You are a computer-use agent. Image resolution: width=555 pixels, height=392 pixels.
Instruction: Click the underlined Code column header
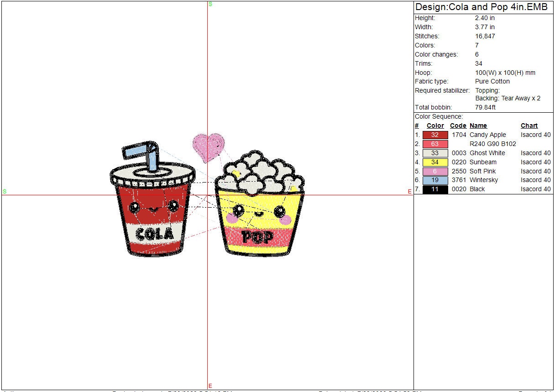(458, 126)
